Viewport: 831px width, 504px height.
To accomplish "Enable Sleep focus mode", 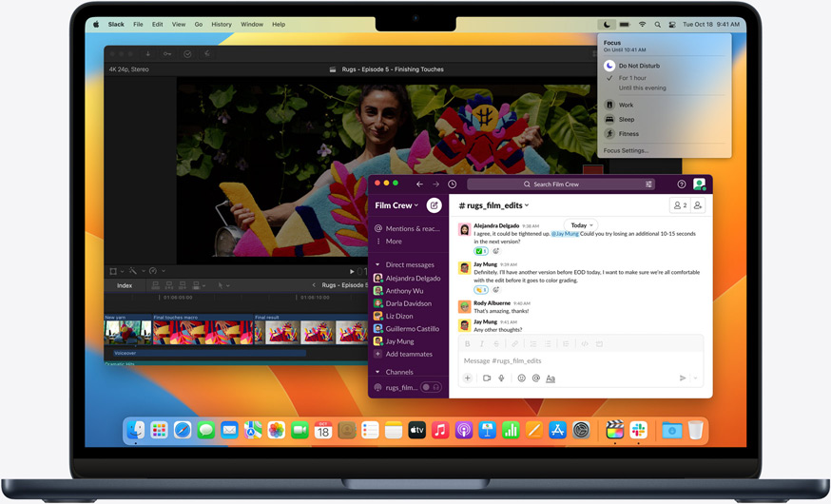I will click(627, 119).
